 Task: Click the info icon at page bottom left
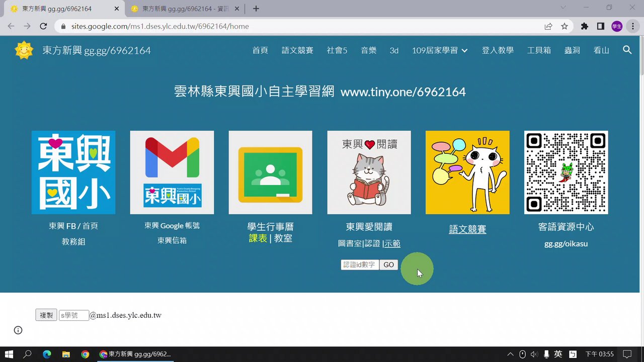click(x=18, y=330)
